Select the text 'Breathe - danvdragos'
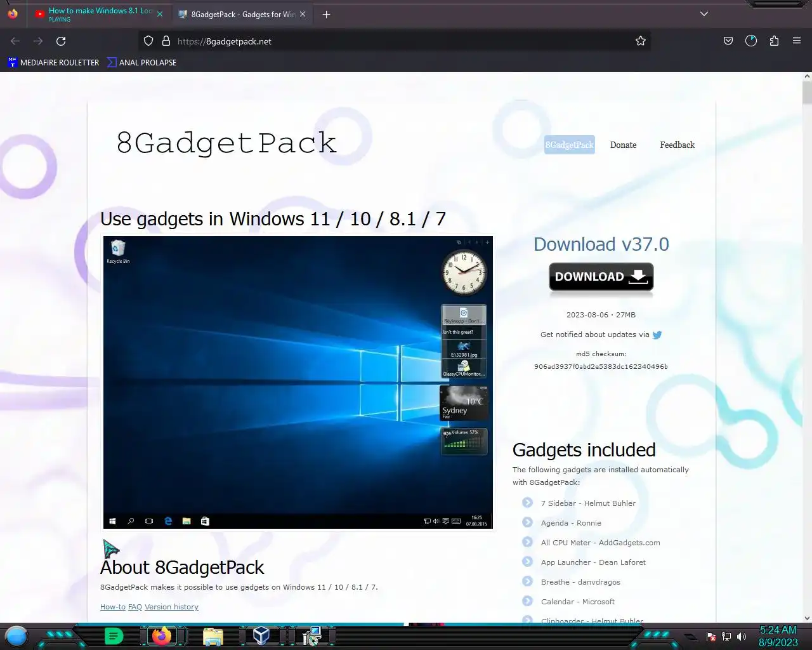This screenshot has width=812, height=650. coord(580,582)
